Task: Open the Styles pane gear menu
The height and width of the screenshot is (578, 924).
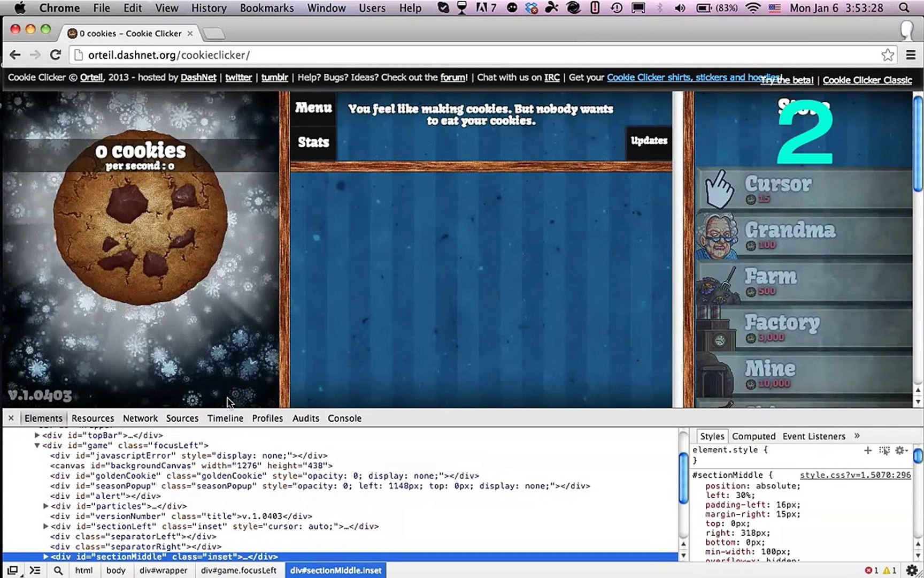Action: coord(902,451)
